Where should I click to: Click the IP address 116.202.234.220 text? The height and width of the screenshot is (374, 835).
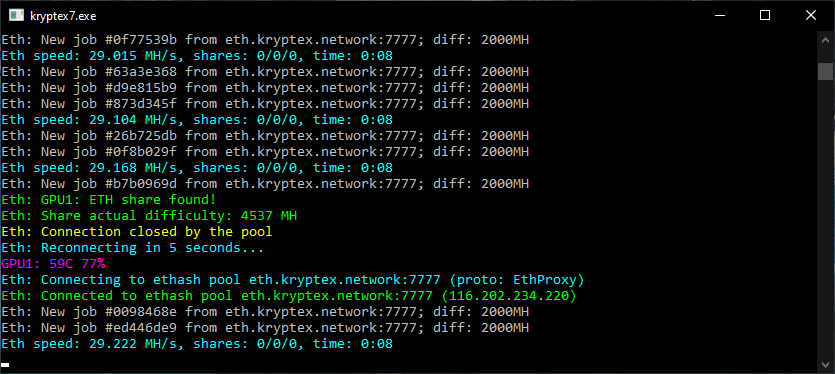point(509,296)
